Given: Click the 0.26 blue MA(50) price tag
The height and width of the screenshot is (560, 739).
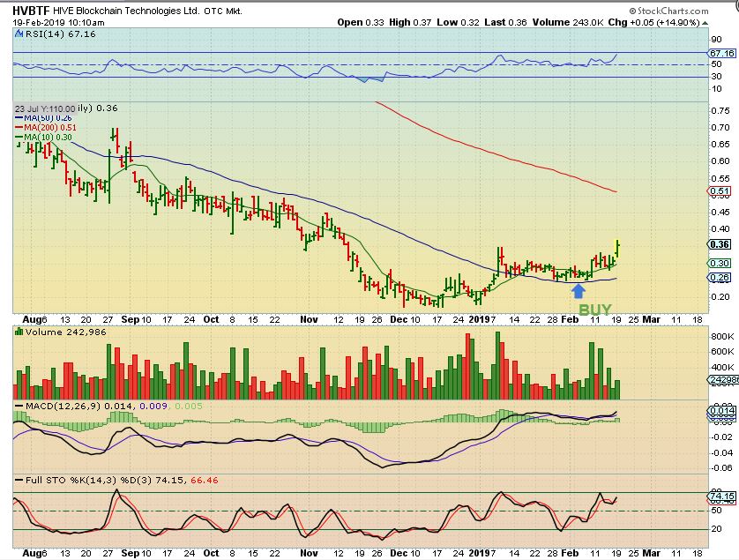Looking at the screenshot, I should pyautogui.click(x=720, y=278).
